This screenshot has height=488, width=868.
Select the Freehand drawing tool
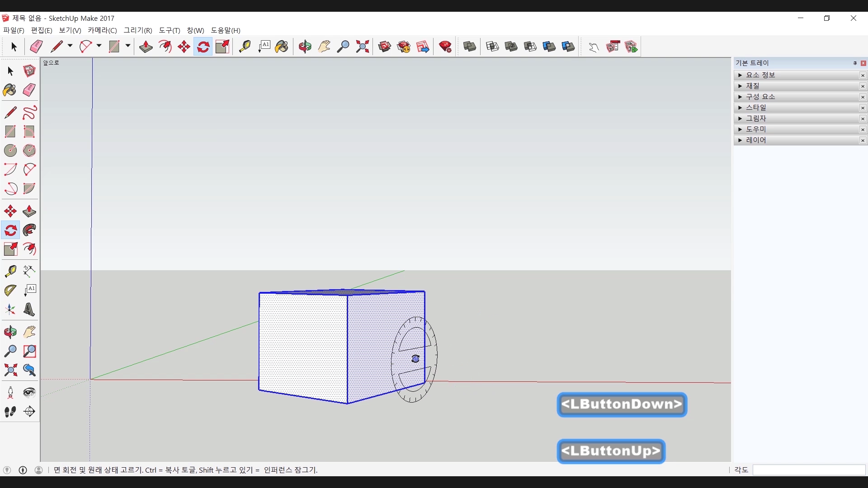click(29, 113)
